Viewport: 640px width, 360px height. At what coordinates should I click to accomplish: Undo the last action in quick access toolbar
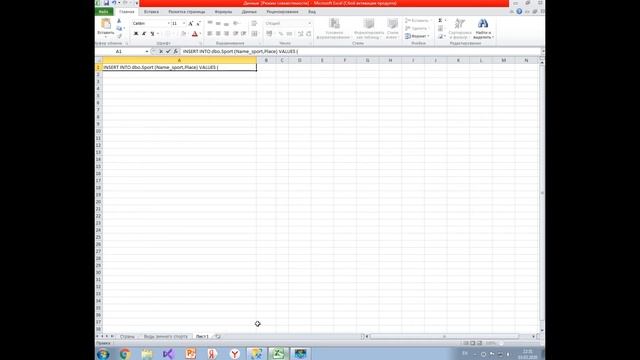tap(114, 3)
